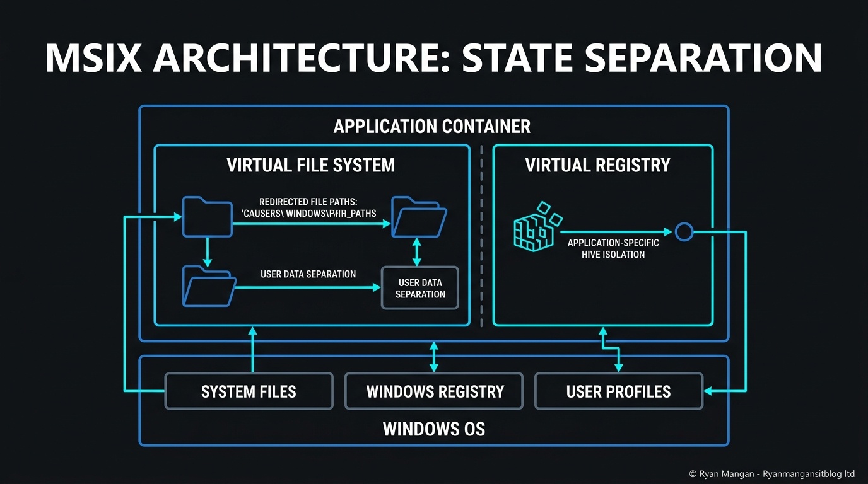Click the System Files box
The height and width of the screenshot is (484, 868).
click(249, 391)
